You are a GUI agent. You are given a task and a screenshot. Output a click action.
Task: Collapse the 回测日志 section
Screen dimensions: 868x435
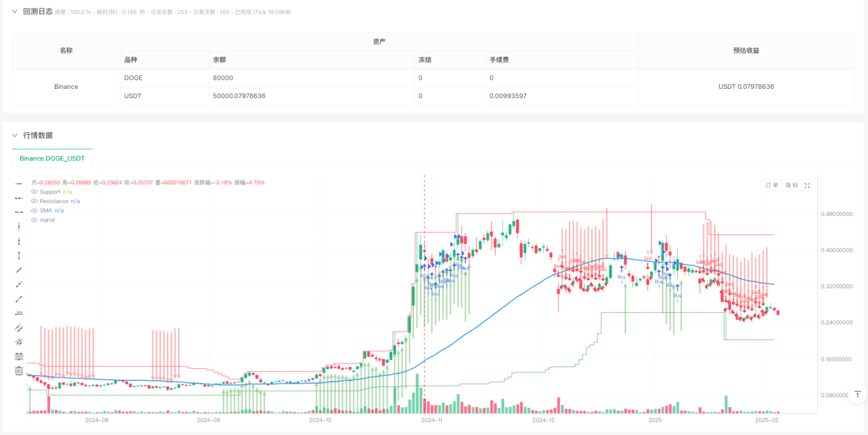point(15,11)
